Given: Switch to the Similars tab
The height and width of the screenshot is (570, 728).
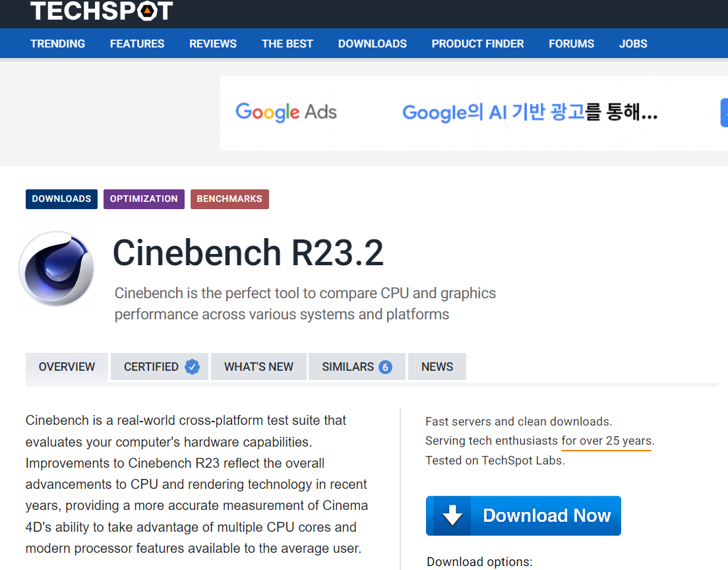Looking at the screenshot, I should point(357,367).
